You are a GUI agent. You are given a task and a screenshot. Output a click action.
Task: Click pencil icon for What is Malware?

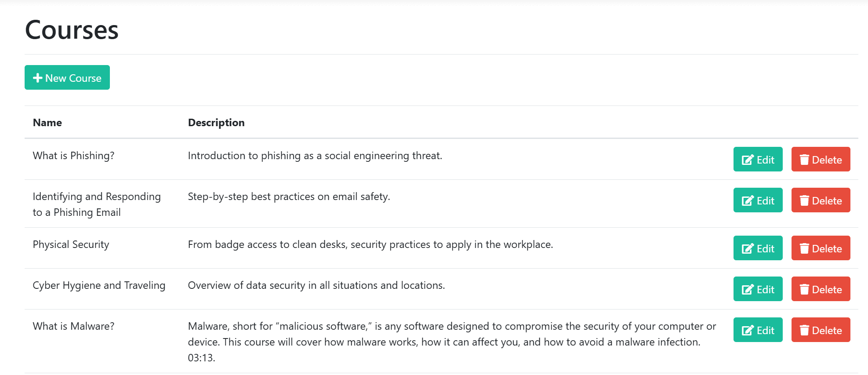(748, 330)
